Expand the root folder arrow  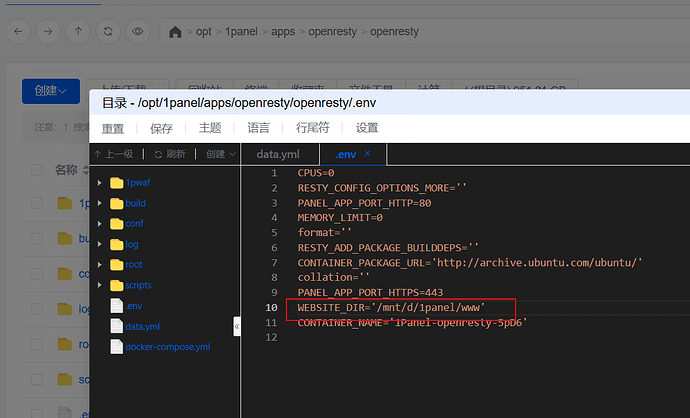tap(99, 264)
